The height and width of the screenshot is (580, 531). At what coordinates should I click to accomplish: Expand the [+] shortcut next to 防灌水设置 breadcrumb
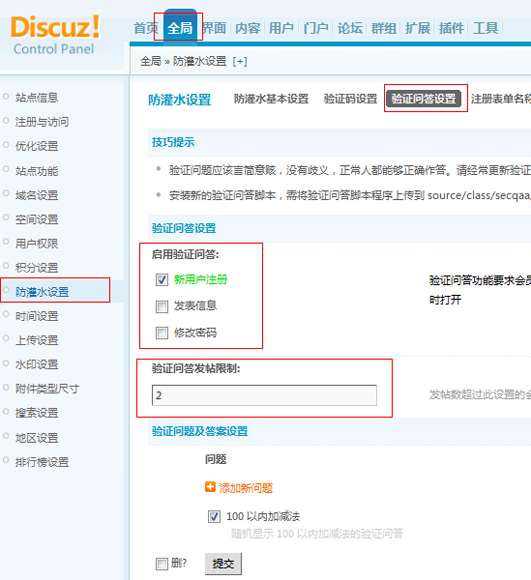(240, 61)
